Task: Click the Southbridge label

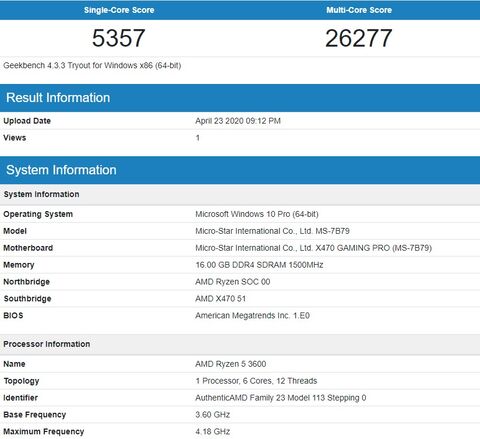Action: (x=27, y=299)
